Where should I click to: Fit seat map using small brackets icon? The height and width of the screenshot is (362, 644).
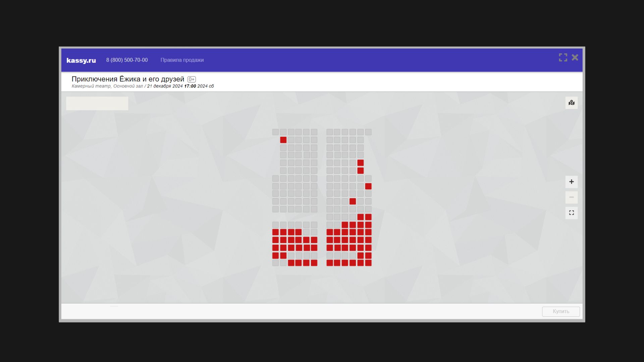tap(571, 213)
